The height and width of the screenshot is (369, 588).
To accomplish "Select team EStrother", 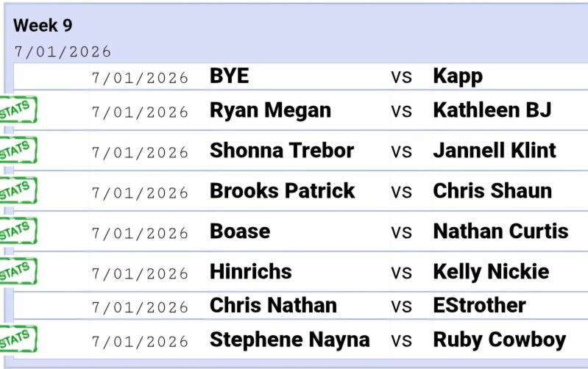I will click(479, 306).
